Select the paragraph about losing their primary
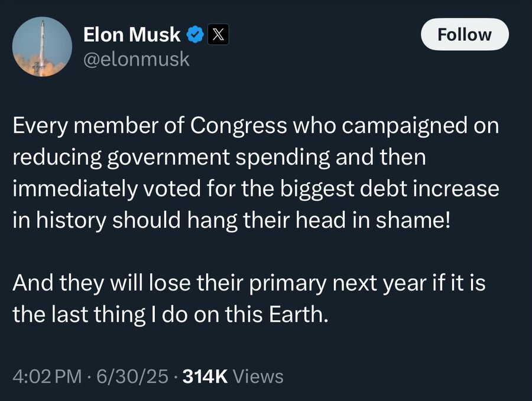 (x=249, y=299)
